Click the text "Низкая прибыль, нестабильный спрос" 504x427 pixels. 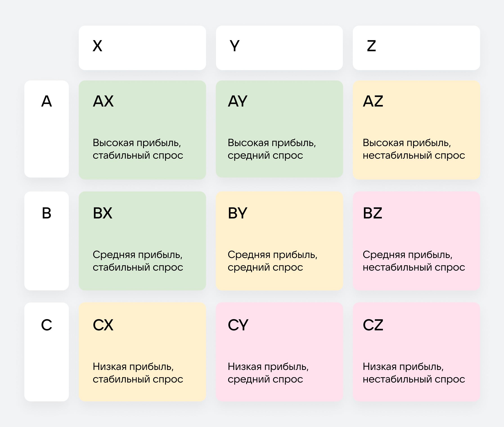[x=414, y=373]
